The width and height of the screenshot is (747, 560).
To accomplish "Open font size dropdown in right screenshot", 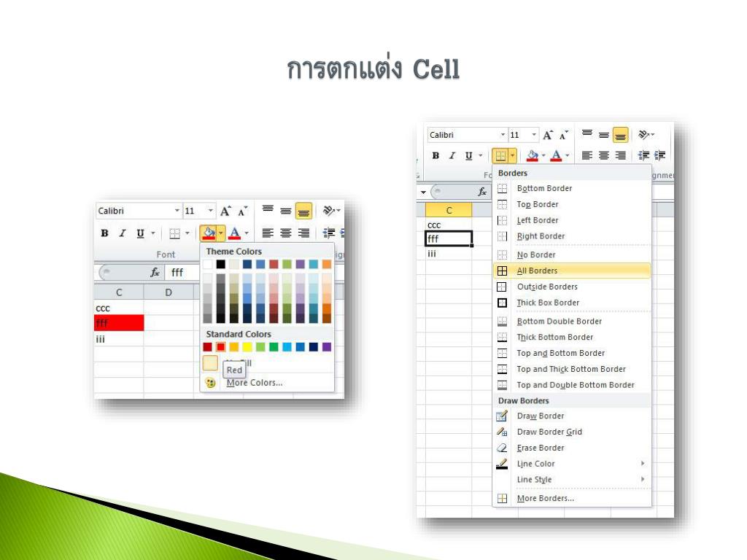I will (x=534, y=135).
